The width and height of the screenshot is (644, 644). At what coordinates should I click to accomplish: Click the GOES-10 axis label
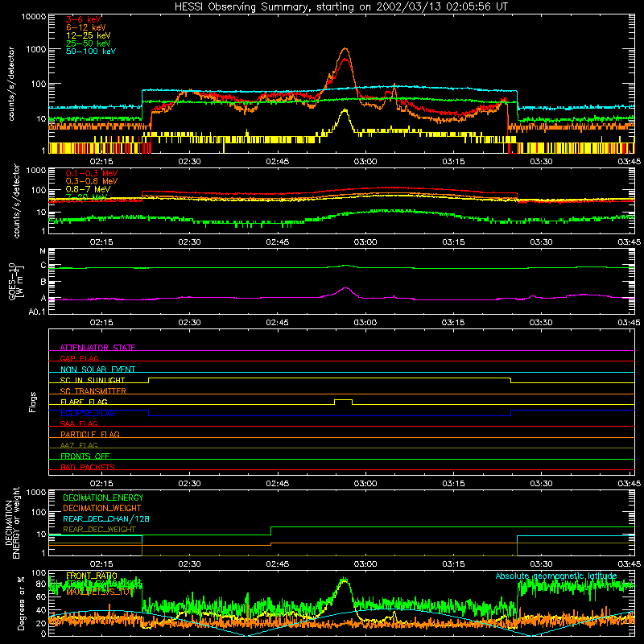click(15, 281)
